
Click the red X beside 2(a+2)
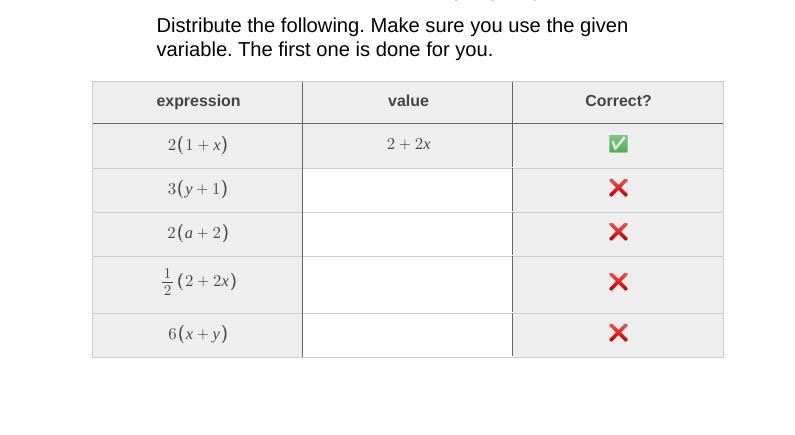click(x=618, y=232)
